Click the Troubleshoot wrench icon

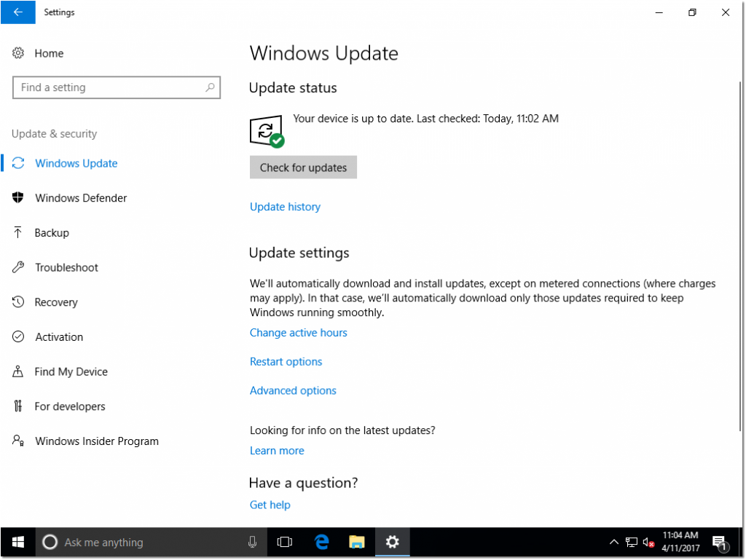[18, 267]
